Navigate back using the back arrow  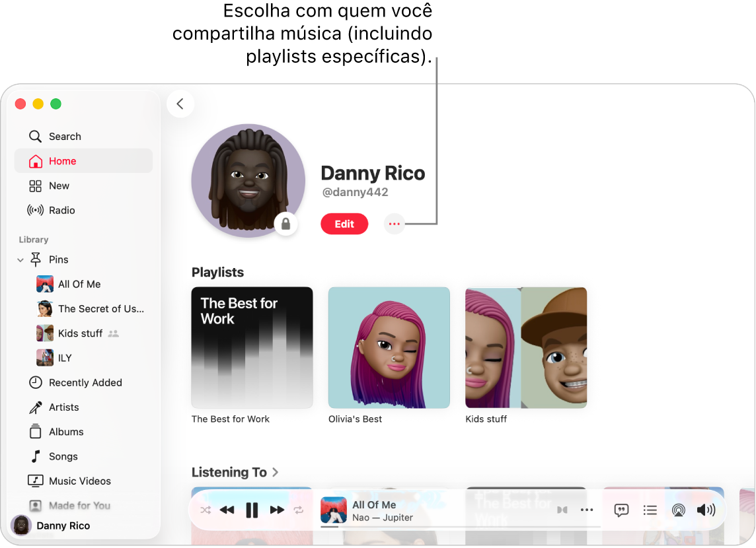coord(180,104)
